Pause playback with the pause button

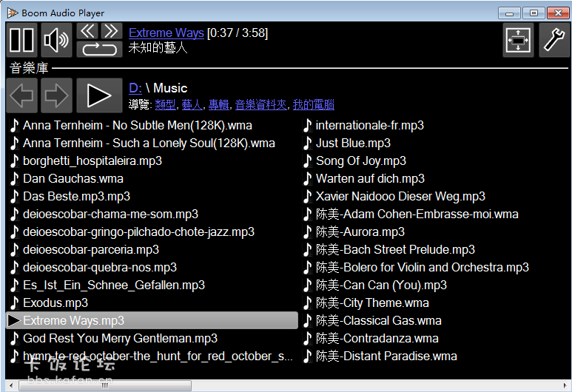point(22,40)
